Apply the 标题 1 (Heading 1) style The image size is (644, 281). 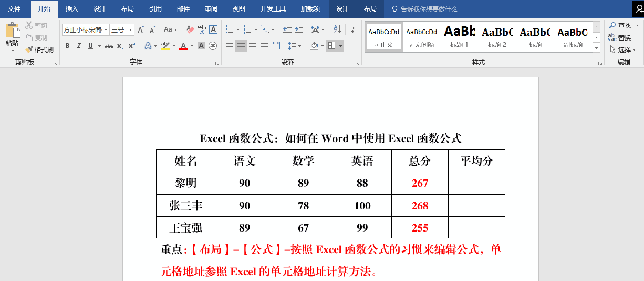pyautogui.click(x=459, y=36)
